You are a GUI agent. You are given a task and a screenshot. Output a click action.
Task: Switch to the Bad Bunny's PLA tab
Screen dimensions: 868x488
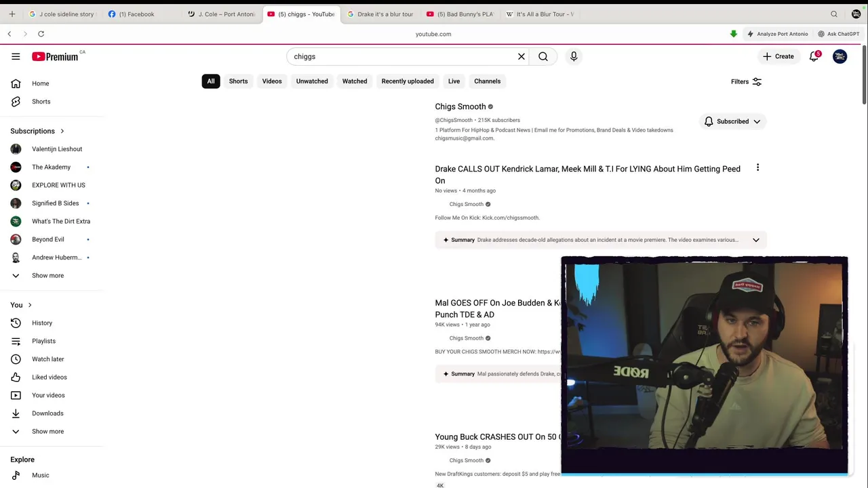coord(460,14)
